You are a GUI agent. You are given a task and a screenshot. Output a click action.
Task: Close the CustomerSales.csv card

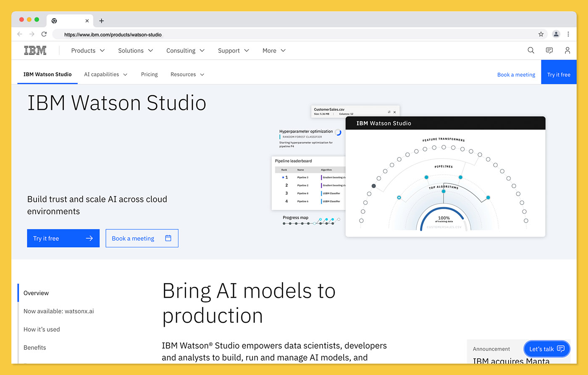[395, 112]
